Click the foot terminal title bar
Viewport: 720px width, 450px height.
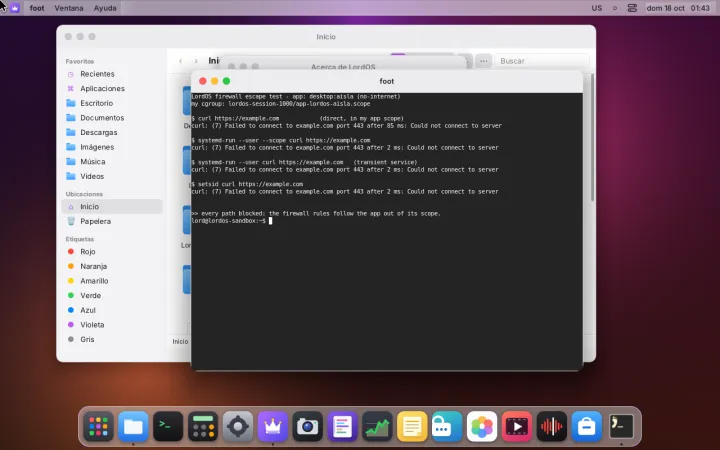(387, 81)
